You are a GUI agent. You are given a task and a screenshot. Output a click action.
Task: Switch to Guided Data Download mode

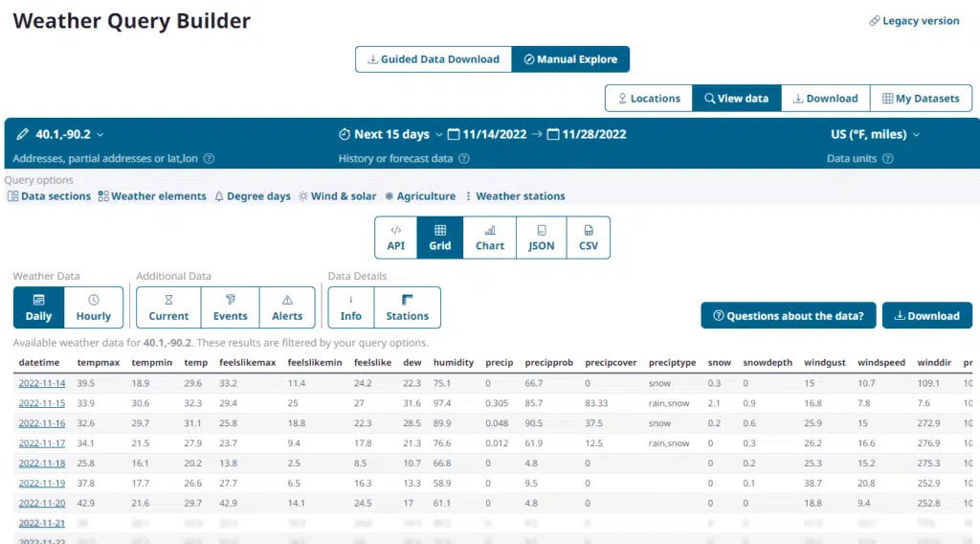point(434,59)
